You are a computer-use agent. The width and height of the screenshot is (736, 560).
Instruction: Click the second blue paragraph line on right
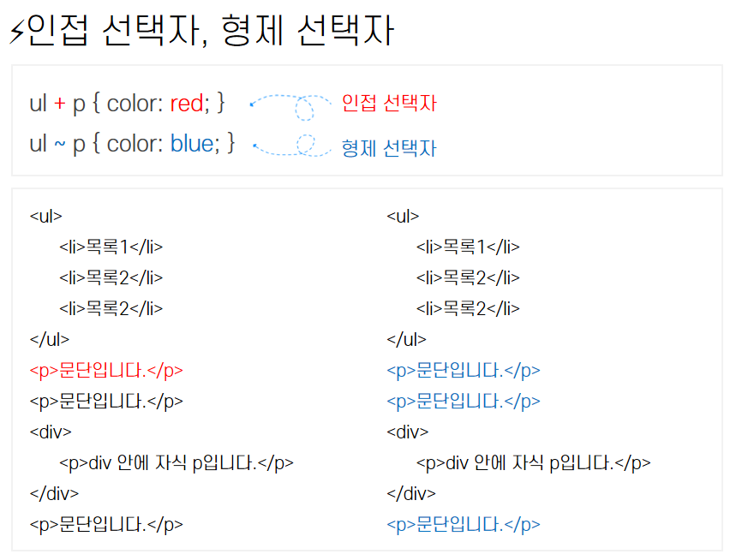(464, 402)
